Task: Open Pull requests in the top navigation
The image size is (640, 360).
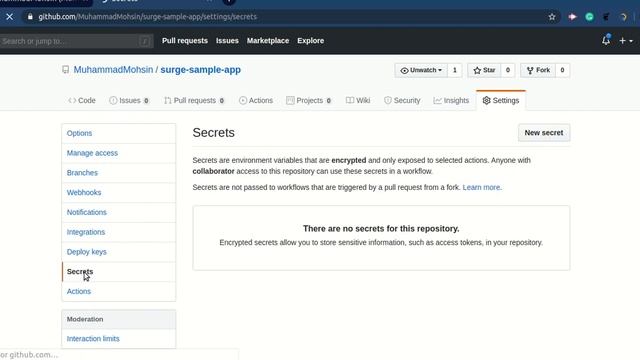Action: 185,41
